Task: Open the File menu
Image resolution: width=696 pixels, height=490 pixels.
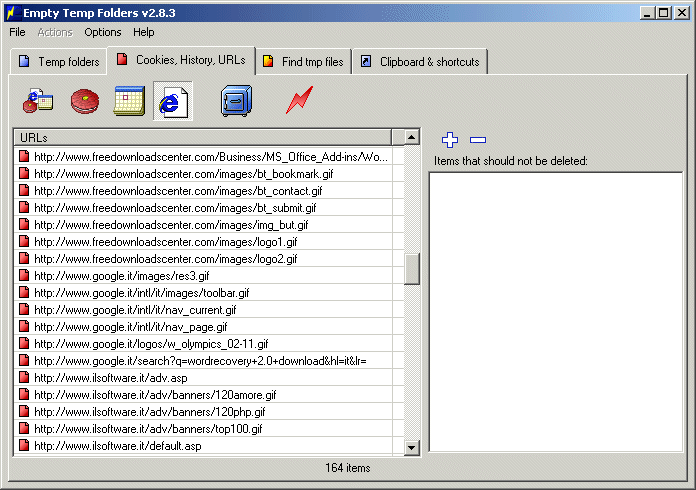Action: click(17, 32)
